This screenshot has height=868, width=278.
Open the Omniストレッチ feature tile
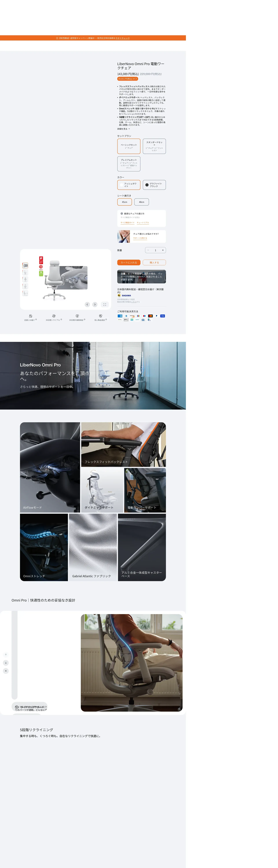(x=44, y=547)
